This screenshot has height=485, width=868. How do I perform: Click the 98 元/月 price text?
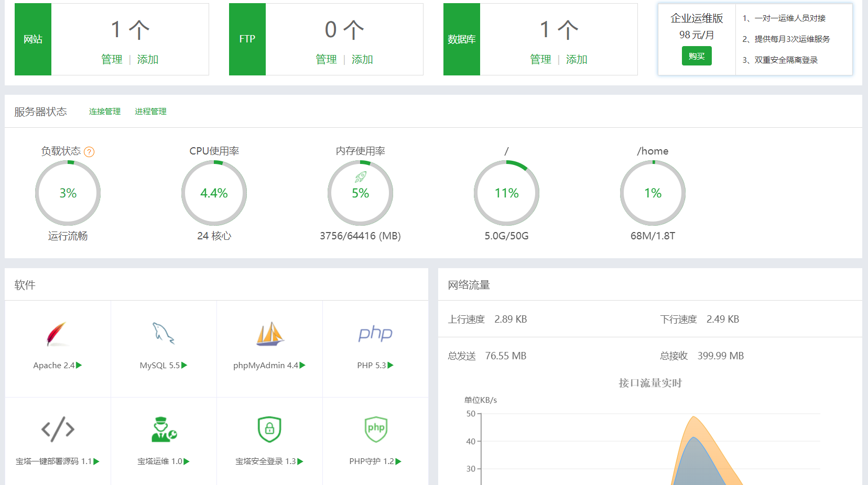pyautogui.click(x=697, y=35)
